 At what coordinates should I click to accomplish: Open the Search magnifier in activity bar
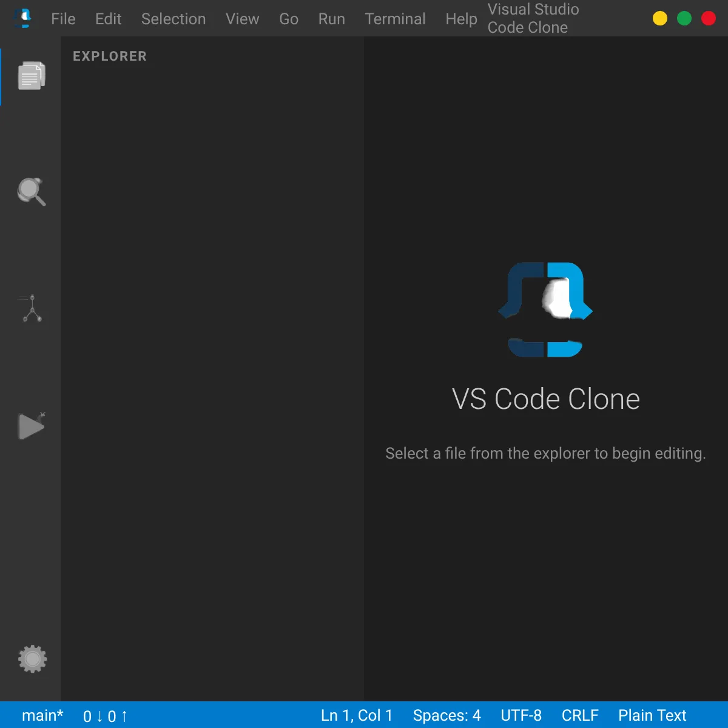click(31, 192)
